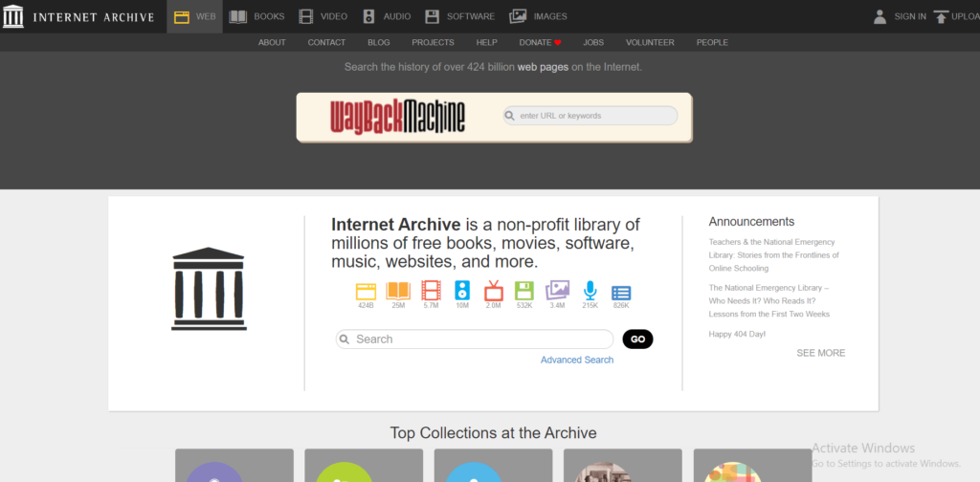The width and height of the screenshot is (980, 482).
Task: Click the 5.7M movies film icon
Action: (x=432, y=291)
